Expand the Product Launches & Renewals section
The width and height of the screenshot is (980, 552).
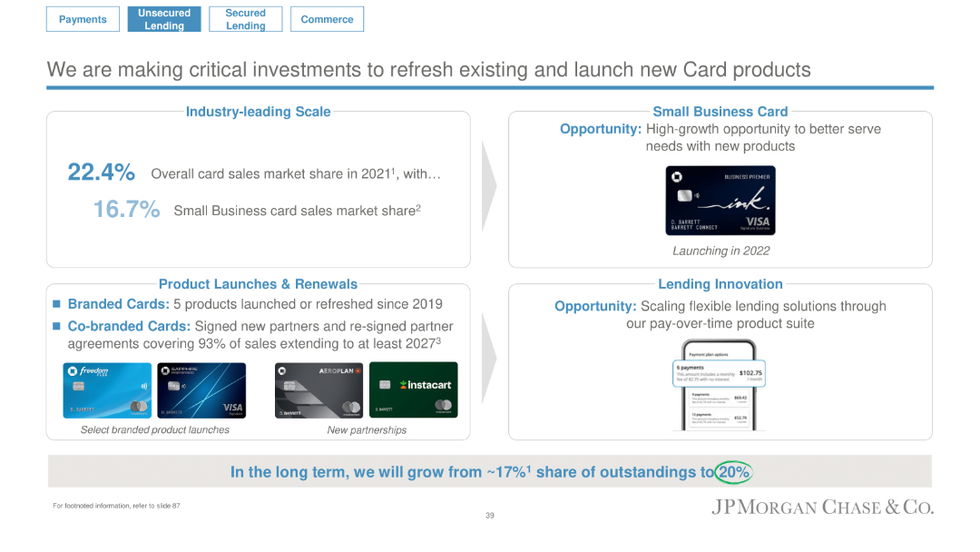257,284
